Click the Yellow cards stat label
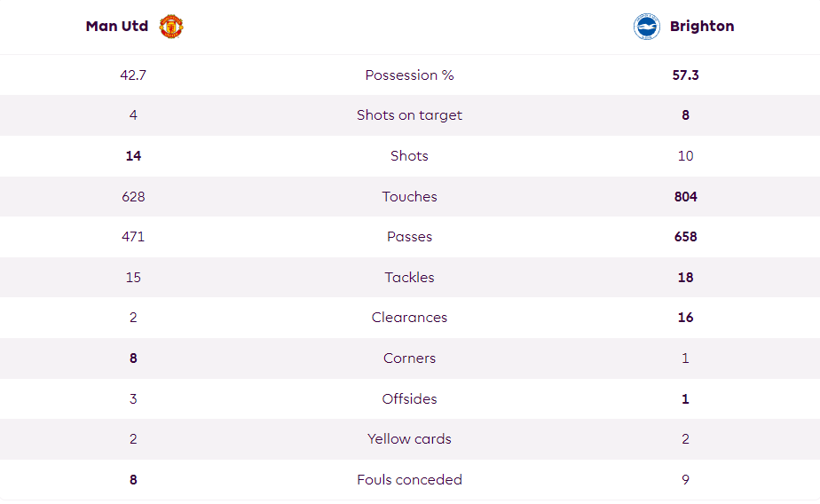This screenshot has width=820, height=504. coord(409,438)
